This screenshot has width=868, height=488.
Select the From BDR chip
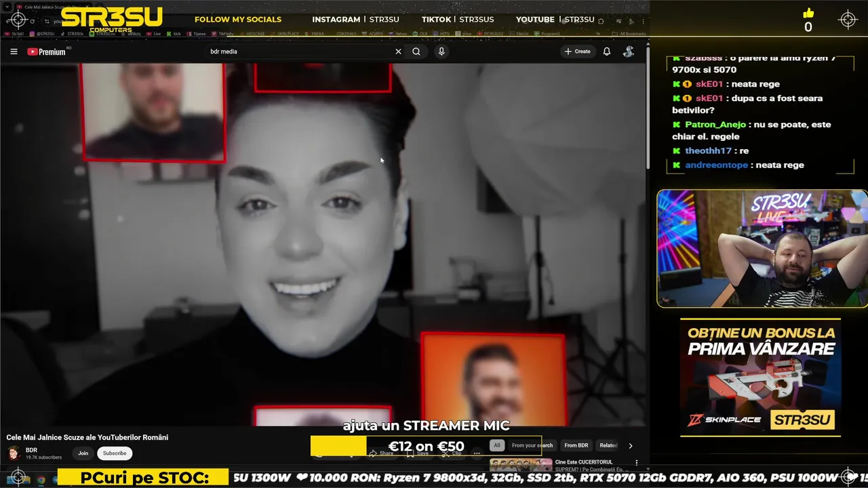(576, 445)
